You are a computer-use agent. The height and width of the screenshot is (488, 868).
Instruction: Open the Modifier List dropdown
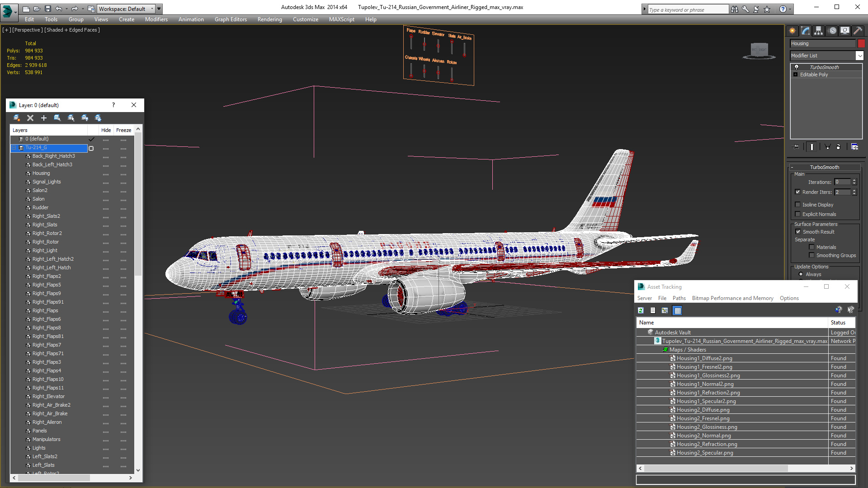click(x=859, y=56)
